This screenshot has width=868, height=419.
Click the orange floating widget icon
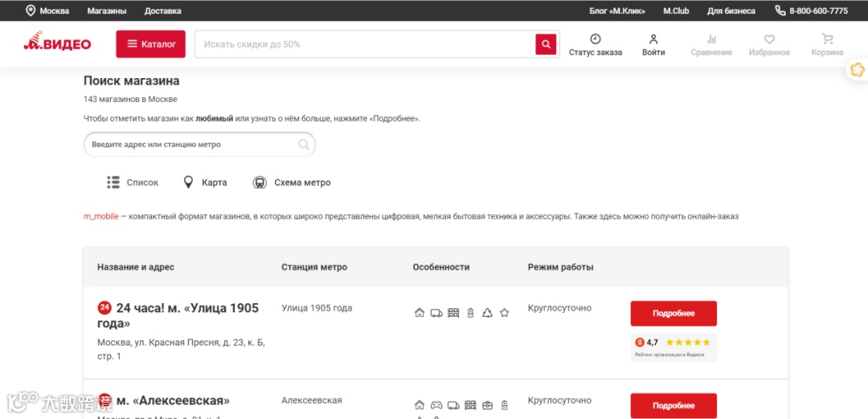857,70
